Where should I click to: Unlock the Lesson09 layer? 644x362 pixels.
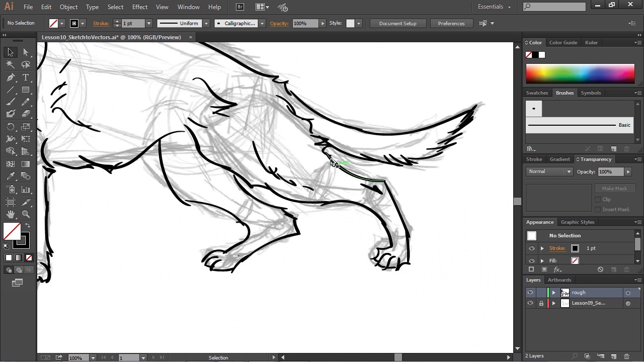(x=541, y=303)
